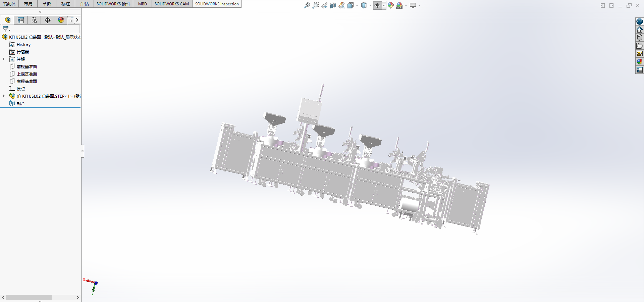644x302 pixels.
Task: Select the Zoom to Area tool
Action: click(315, 5)
